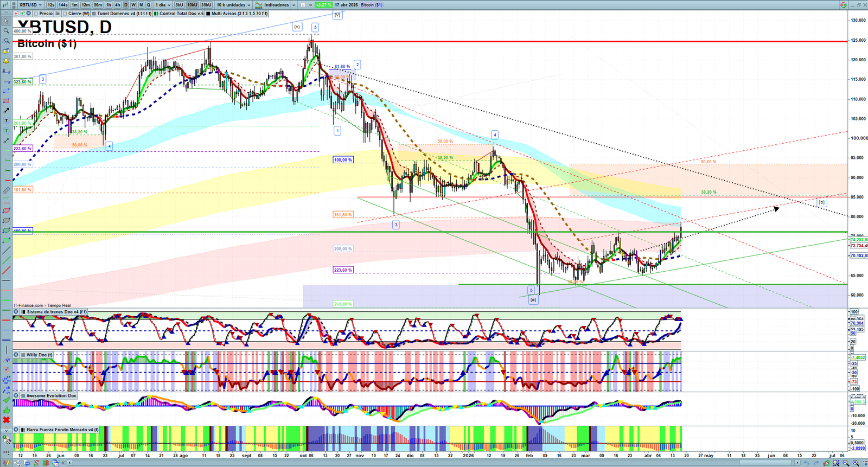Click the red X delete icon in left toolbar
Image resolution: width=868 pixels, height=467 pixels.
[7, 420]
